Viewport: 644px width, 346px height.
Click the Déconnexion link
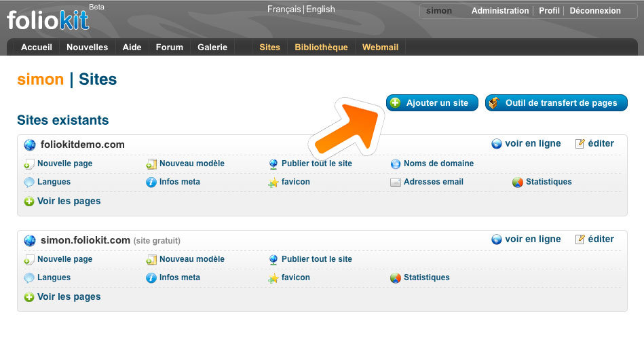595,11
